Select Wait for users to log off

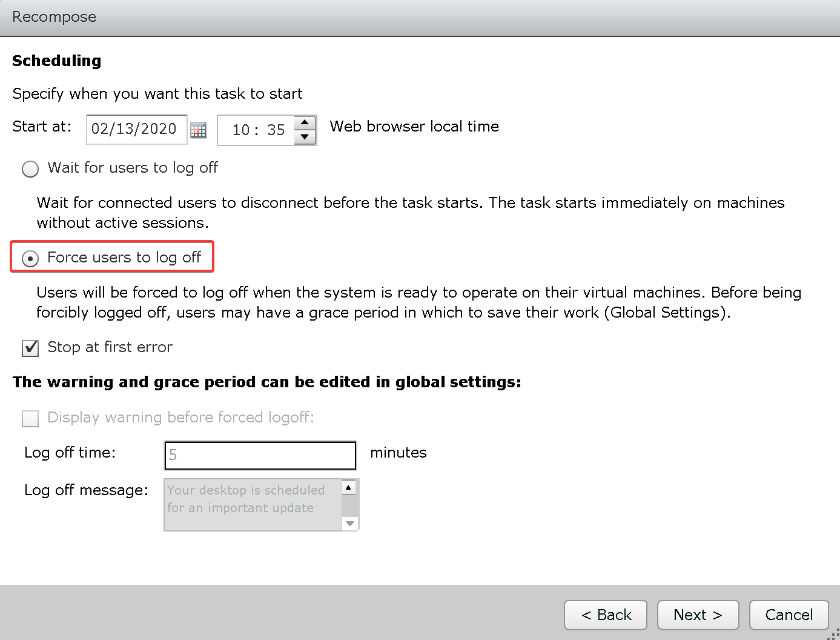tap(30, 168)
